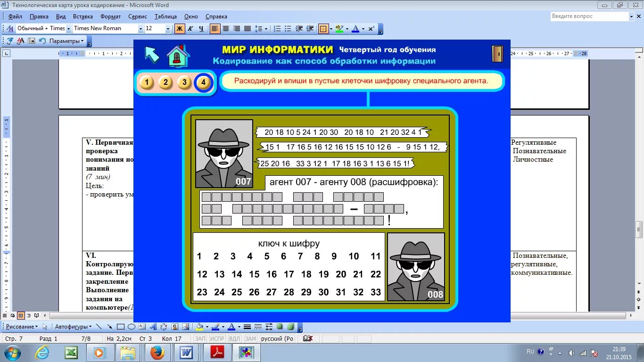The image size is (644, 362).
Task: Insert a text box
Action: point(142,327)
